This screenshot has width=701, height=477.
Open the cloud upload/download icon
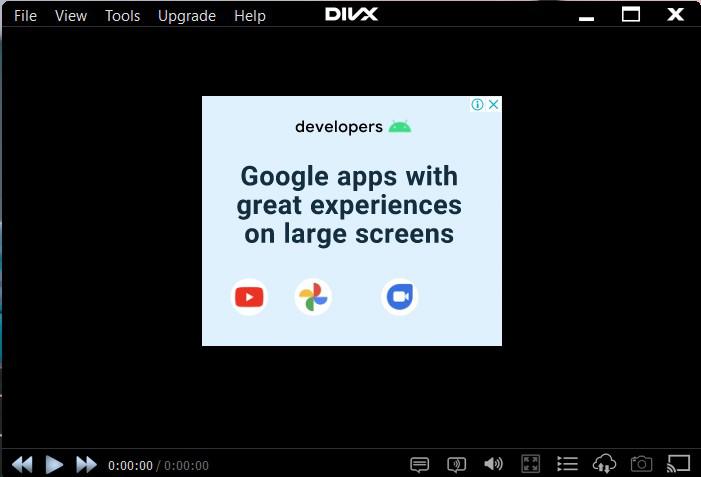pos(604,464)
